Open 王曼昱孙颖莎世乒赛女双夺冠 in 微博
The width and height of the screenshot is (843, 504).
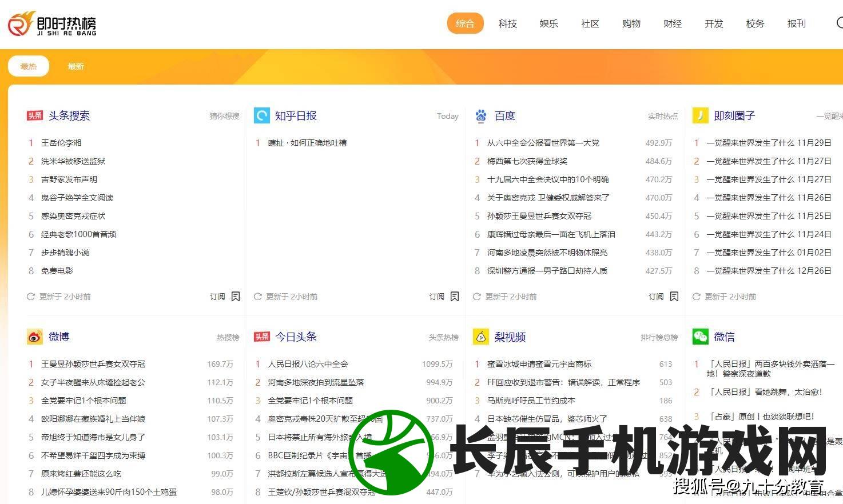[x=93, y=364]
